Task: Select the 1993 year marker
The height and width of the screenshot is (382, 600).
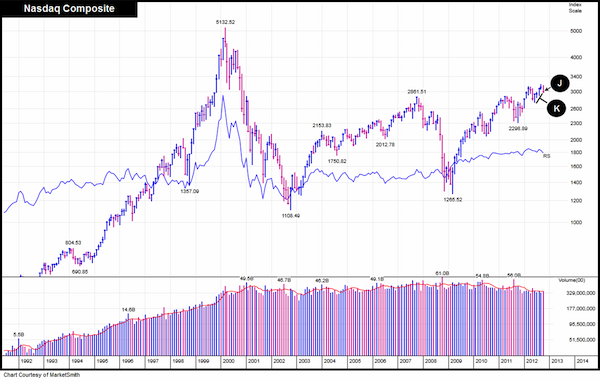Action: [52, 361]
